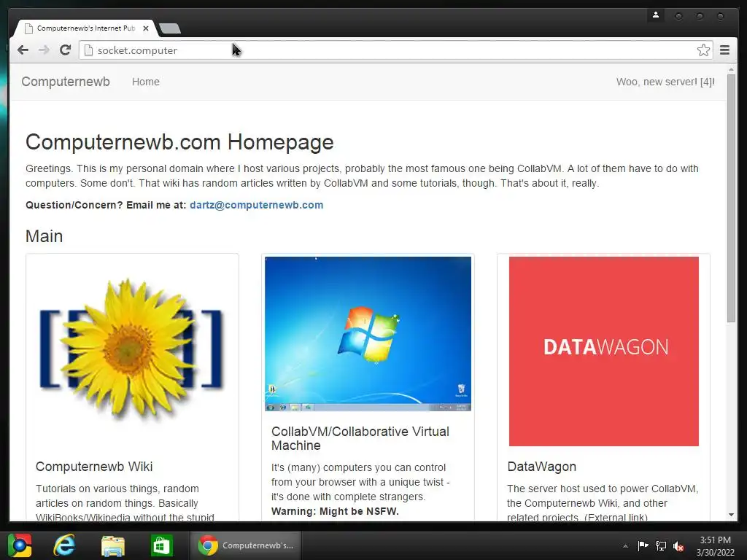Click the vertical scrollbar thumb
The height and width of the screenshot is (560, 747).
point(731,198)
